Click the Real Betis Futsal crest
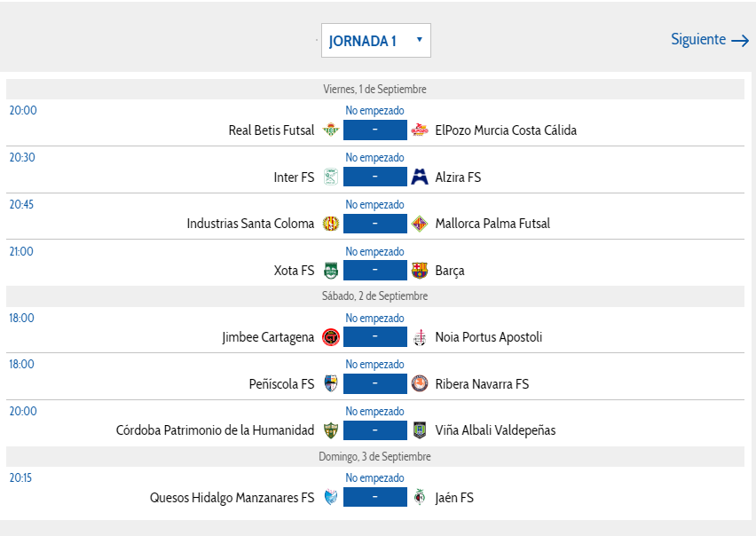The image size is (756, 536). point(331,130)
